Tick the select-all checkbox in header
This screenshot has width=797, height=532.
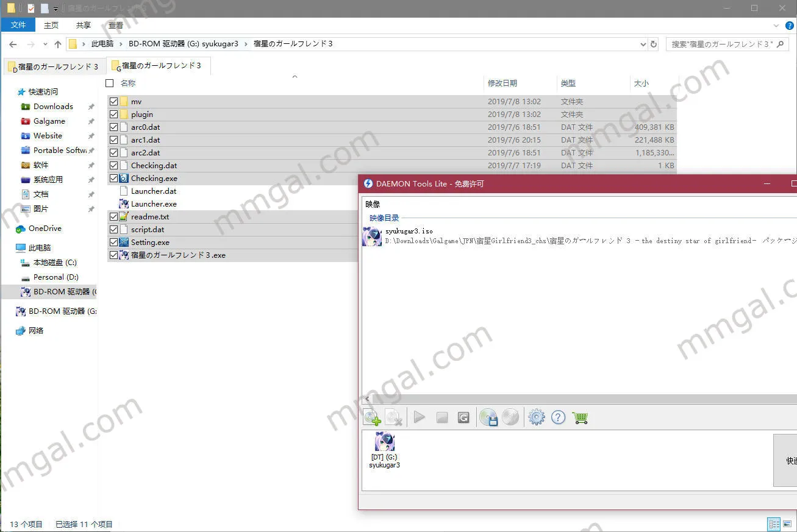pyautogui.click(x=110, y=83)
